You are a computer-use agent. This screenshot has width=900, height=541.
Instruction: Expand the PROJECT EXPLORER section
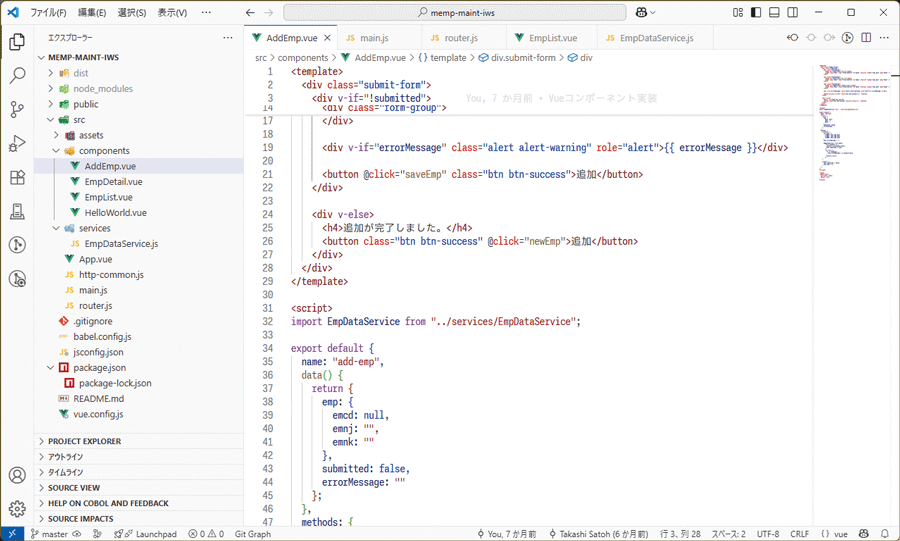84,441
